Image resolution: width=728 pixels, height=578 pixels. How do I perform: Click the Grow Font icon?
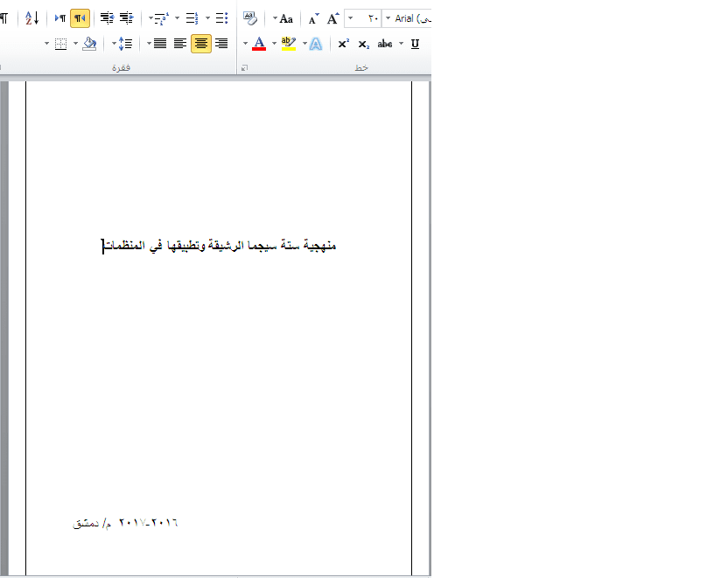[332, 18]
